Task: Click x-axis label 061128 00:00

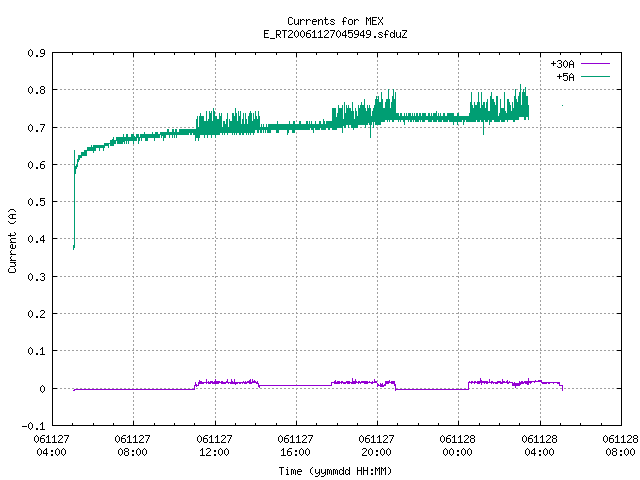Action: click(x=457, y=446)
